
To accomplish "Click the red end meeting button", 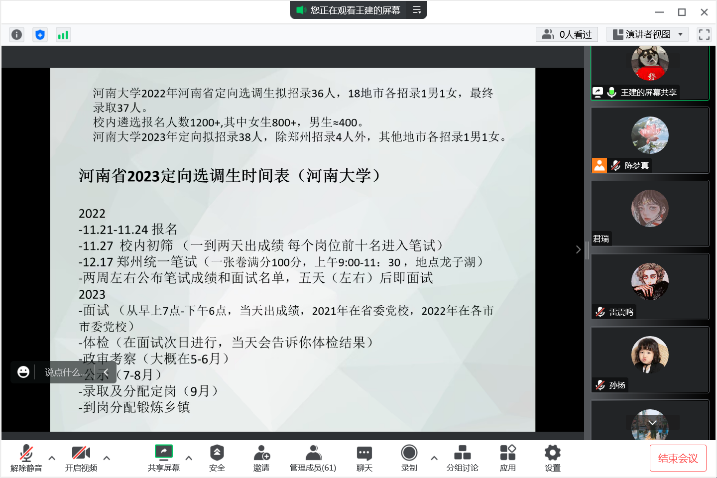I will [681, 459].
